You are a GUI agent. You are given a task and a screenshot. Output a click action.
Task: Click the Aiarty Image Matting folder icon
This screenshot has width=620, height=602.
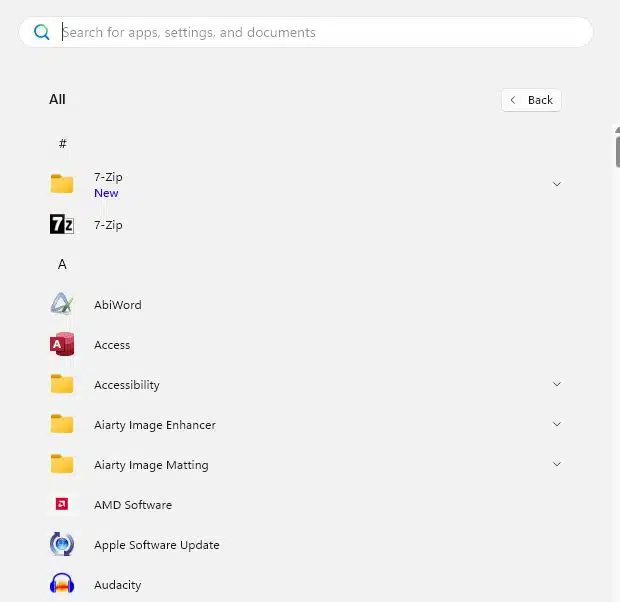[x=62, y=465]
